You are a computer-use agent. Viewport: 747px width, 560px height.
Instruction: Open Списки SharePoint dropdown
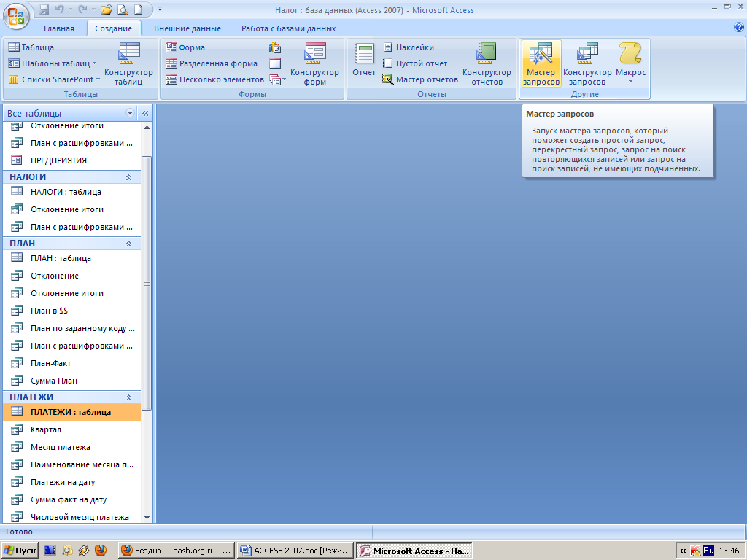[54, 79]
